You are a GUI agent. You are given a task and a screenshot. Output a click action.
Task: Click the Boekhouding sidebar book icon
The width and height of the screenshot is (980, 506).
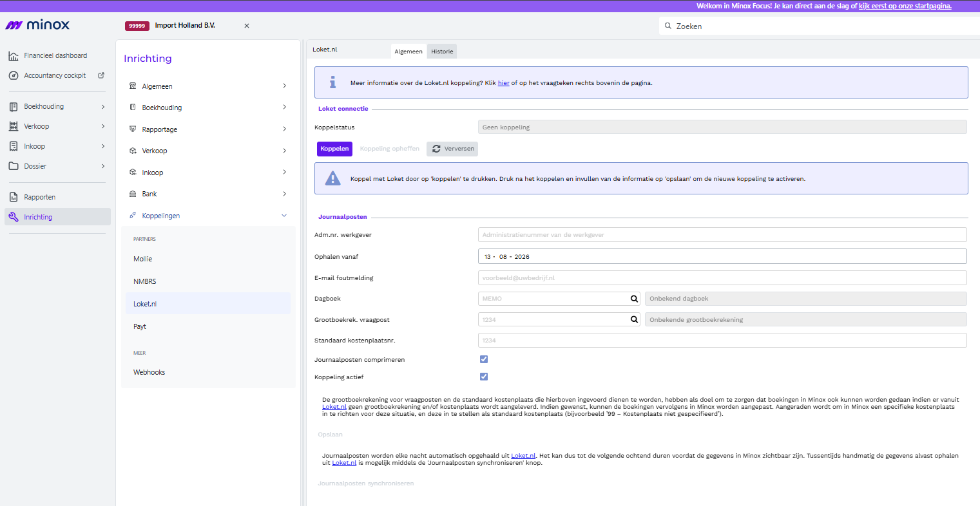(x=14, y=107)
